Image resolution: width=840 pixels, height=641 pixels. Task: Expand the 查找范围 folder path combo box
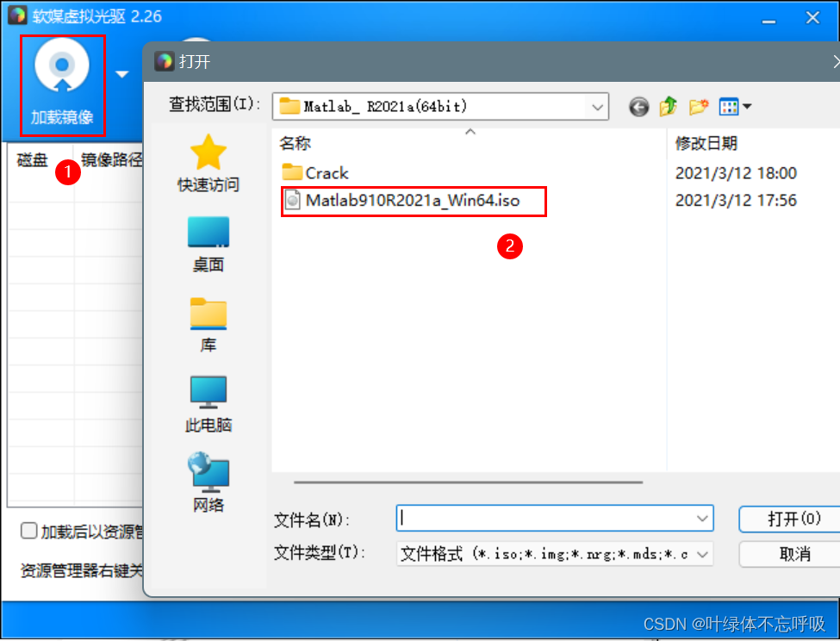pos(440,106)
